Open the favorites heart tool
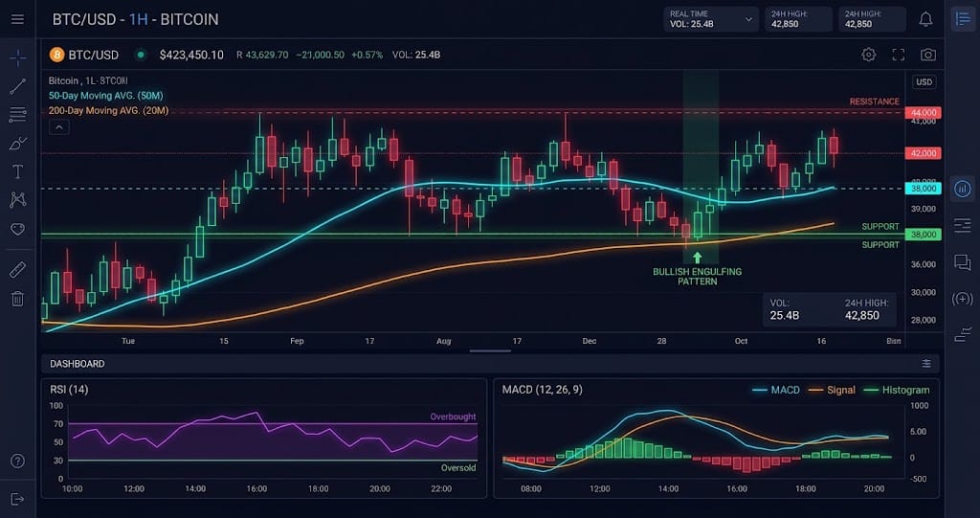Viewport: 980px width, 518px height. [x=17, y=229]
